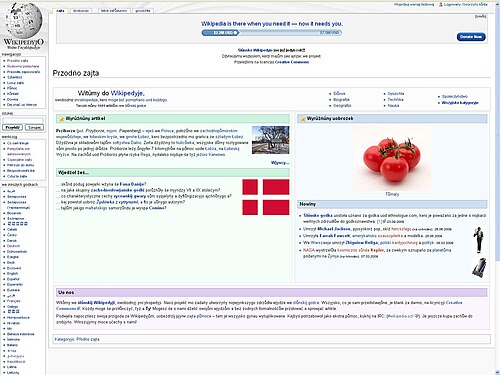Click the star icon beside Wyrůžńůny uobrozek
This screenshot has height=375, width=500.
(303, 119)
